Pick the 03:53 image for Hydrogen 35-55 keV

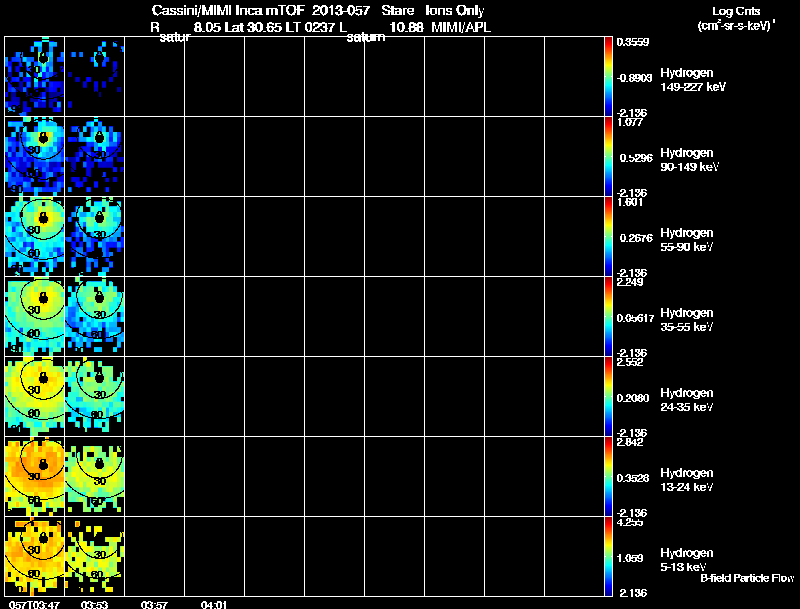(94, 317)
